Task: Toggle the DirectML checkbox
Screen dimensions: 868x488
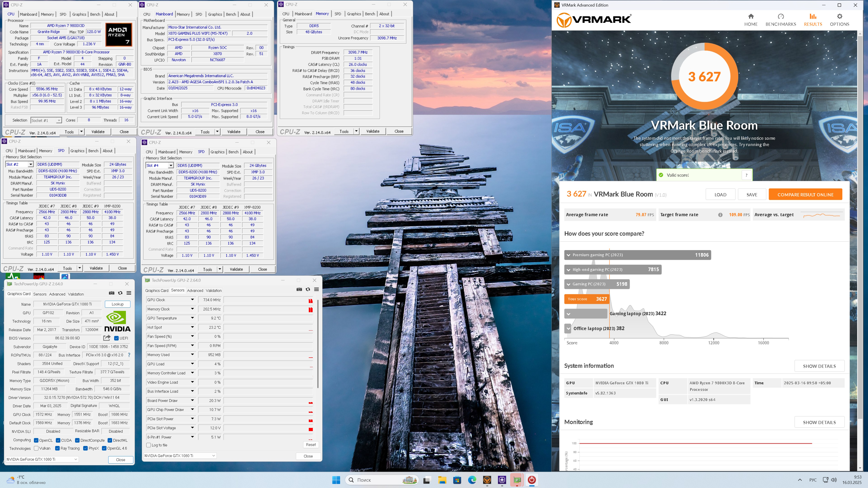Action: point(109,440)
